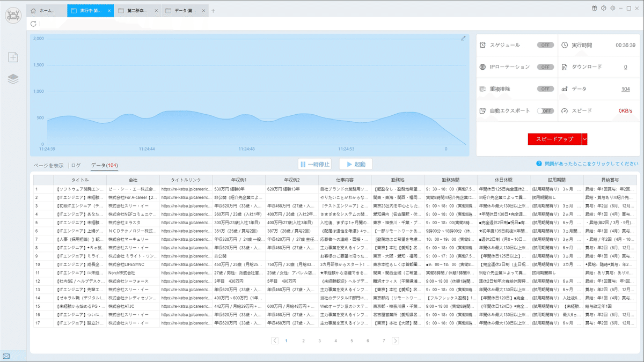
Task: Add a new tab with plus icon
Action: pos(213,11)
